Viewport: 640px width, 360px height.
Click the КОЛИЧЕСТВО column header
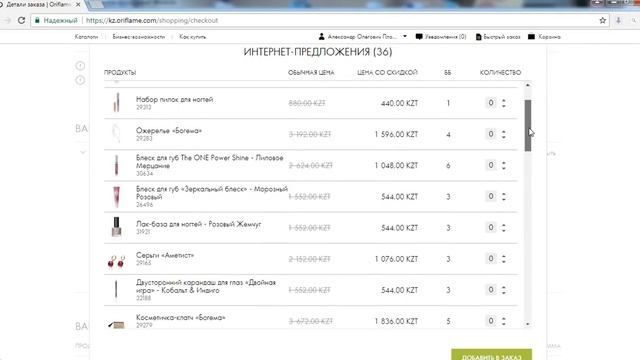point(500,72)
